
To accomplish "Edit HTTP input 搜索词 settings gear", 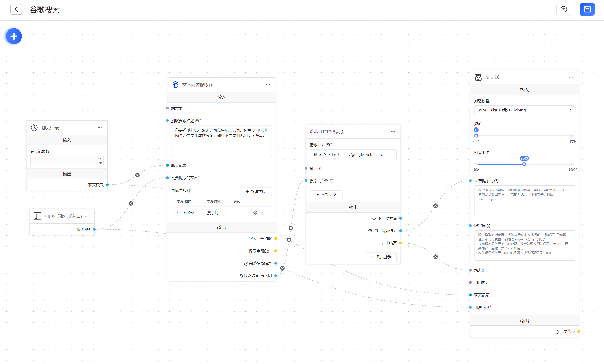I will pos(326,181).
